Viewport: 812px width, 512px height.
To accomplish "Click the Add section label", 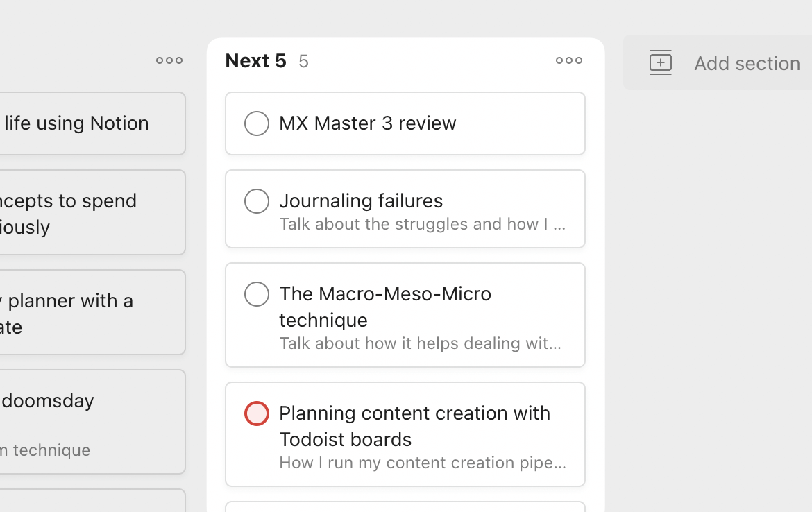I will coord(747,63).
